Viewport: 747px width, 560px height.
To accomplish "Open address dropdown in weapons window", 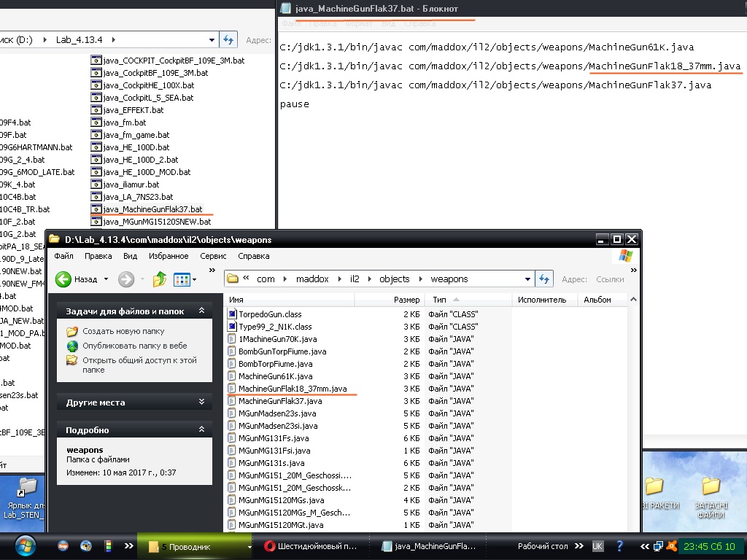I will [x=527, y=279].
